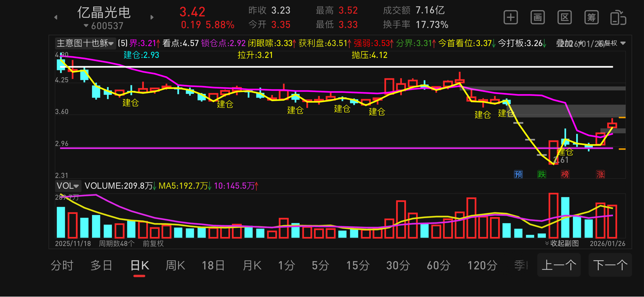Add stock to watchlist with plus icon
This screenshot has width=644, height=297.
pyautogui.click(x=511, y=17)
